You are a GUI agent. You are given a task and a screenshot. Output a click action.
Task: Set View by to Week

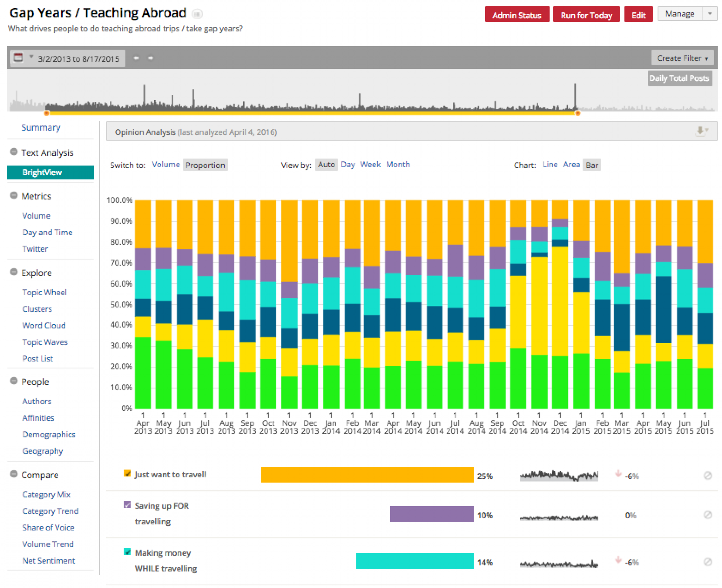click(370, 165)
